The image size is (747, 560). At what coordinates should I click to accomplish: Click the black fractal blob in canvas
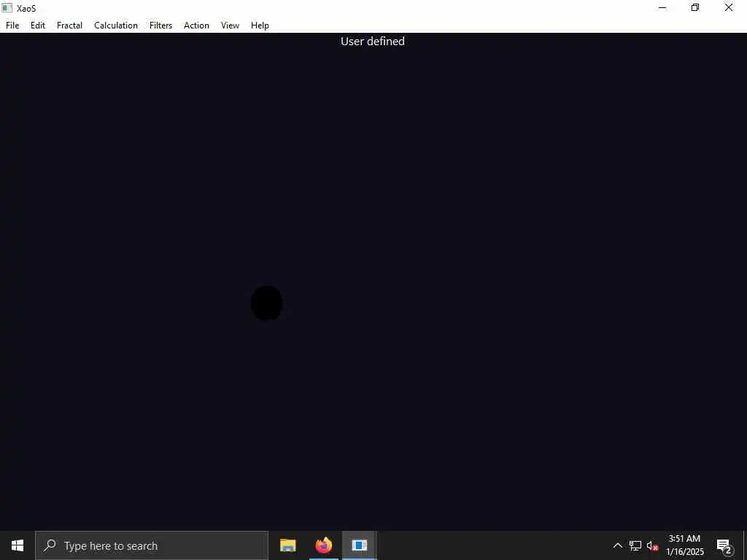(267, 303)
